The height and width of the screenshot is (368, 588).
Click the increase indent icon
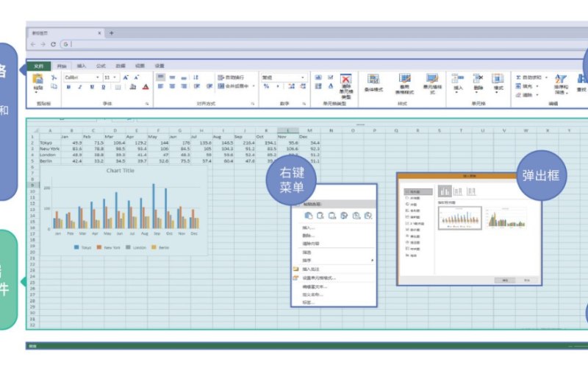click(x=209, y=86)
